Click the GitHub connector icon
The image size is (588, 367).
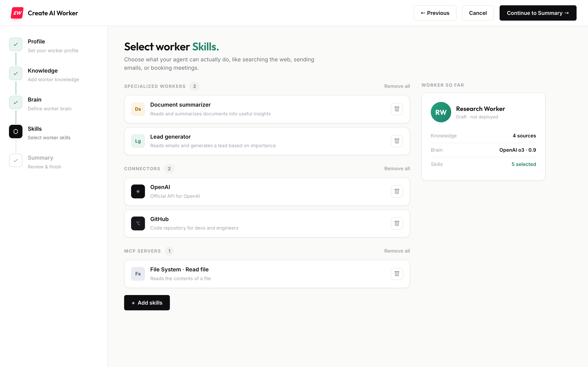point(138,223)
